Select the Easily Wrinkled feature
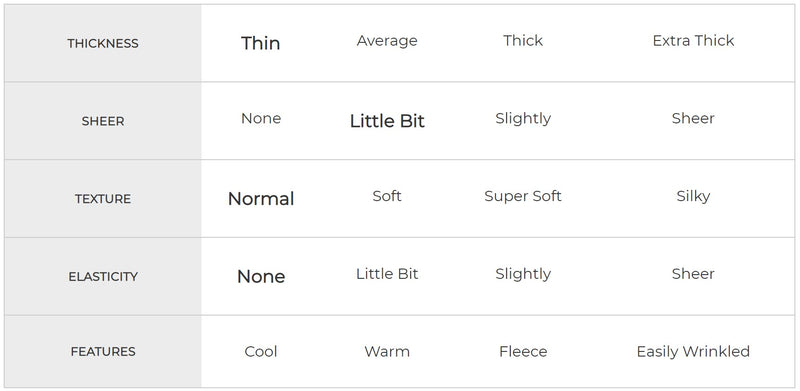Screen dimensions: 800x391 693,352
